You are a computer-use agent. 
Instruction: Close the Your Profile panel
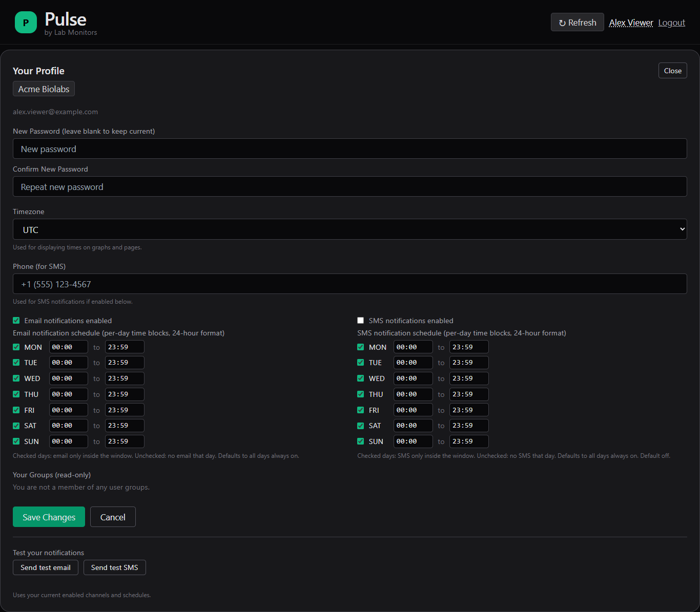pyautogui.click(x=672, y=71)
